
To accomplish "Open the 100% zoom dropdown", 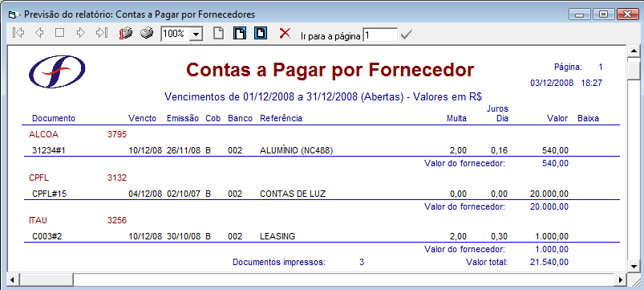I will 196,35.
